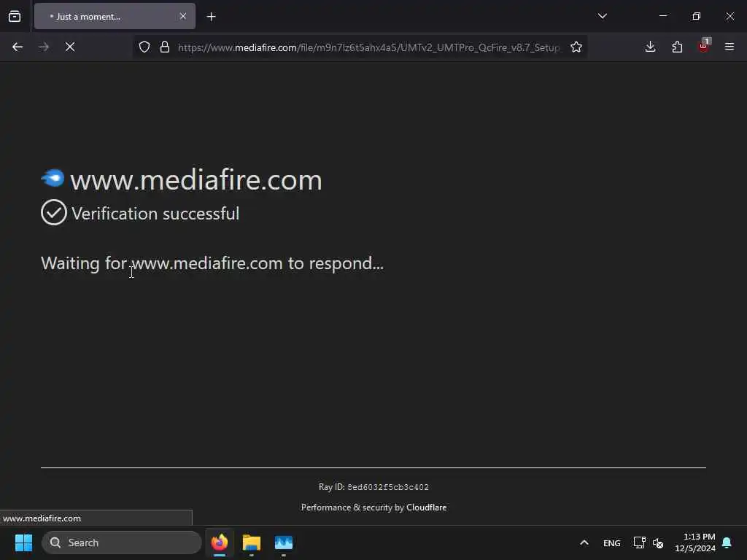Expand the list all tabs chevron
This screenshot has width=747, height=560.
602,16
